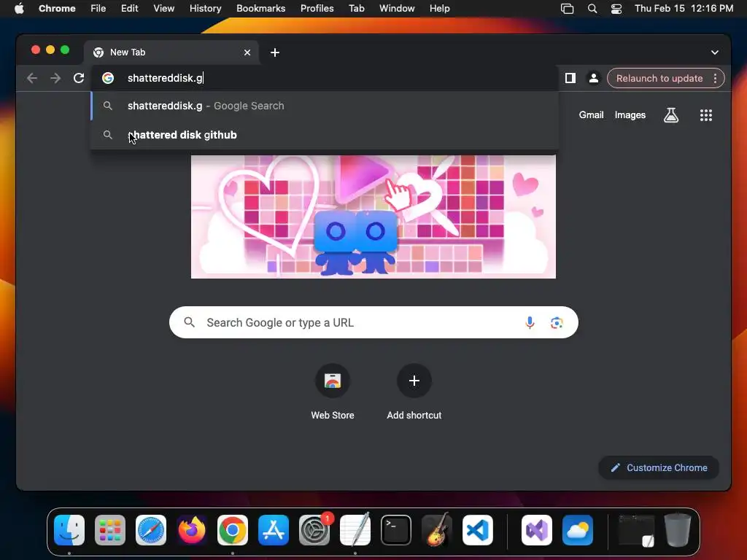Open the Help menu

pyautogui.click(x=439, y=9)
